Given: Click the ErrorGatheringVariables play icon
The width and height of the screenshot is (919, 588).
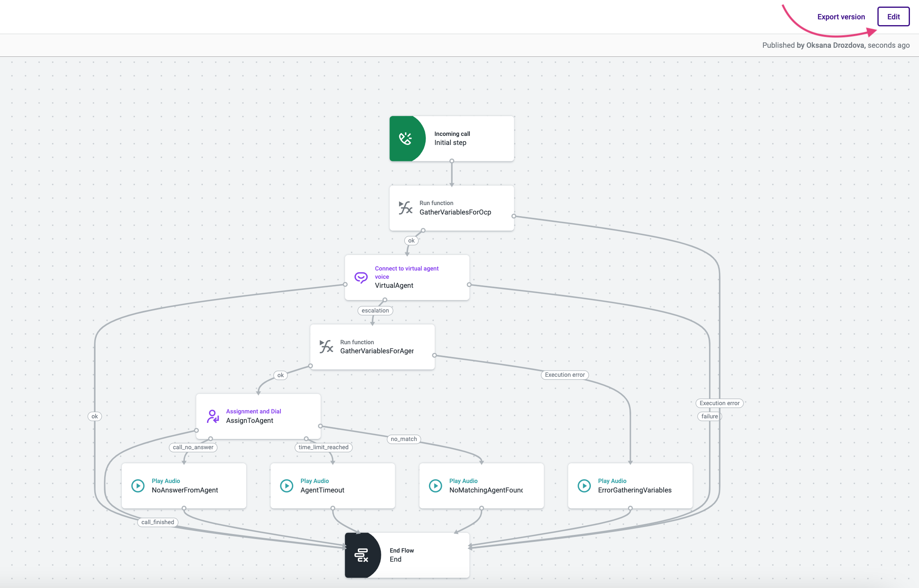Looking at the screenshot, I should point(584,486).
